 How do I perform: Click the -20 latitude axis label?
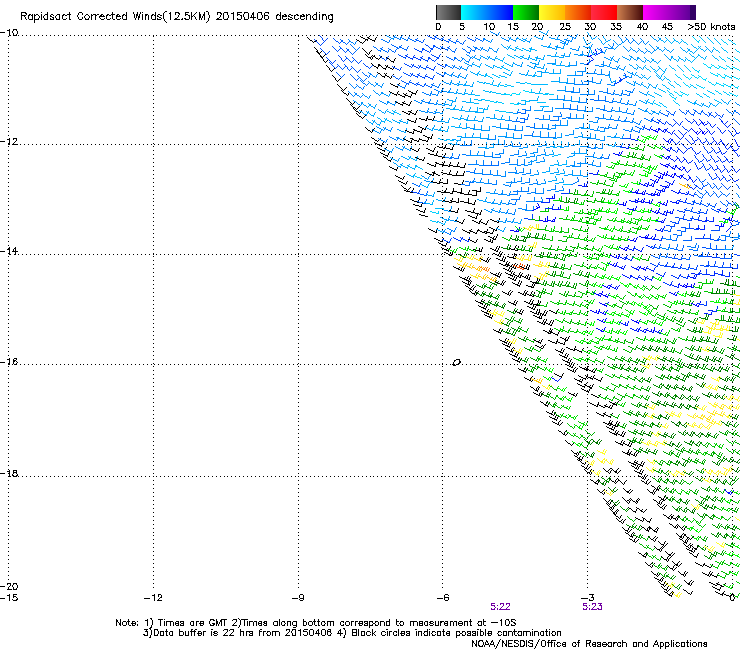(9, 586)
